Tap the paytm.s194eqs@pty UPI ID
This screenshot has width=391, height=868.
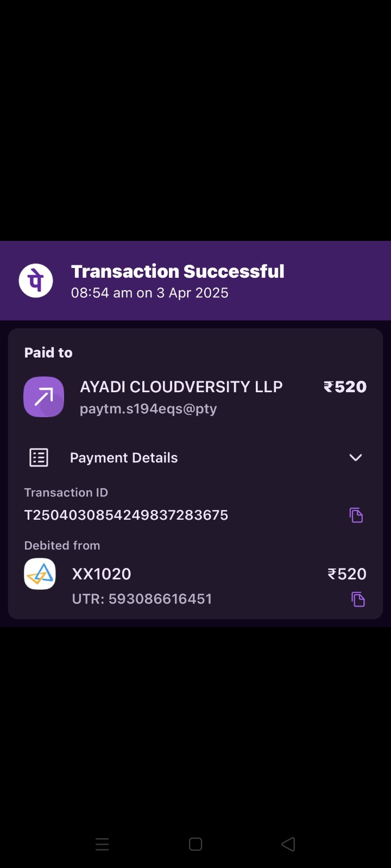[148, 409]
